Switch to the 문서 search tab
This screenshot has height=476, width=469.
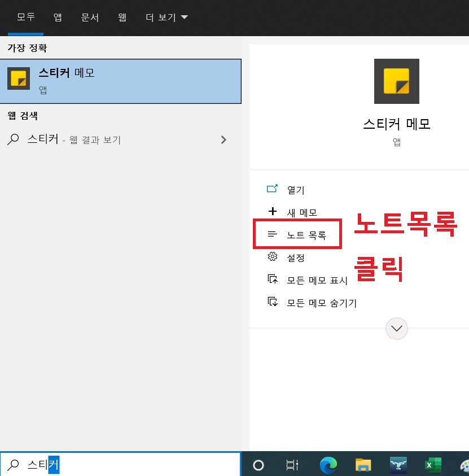90,18
